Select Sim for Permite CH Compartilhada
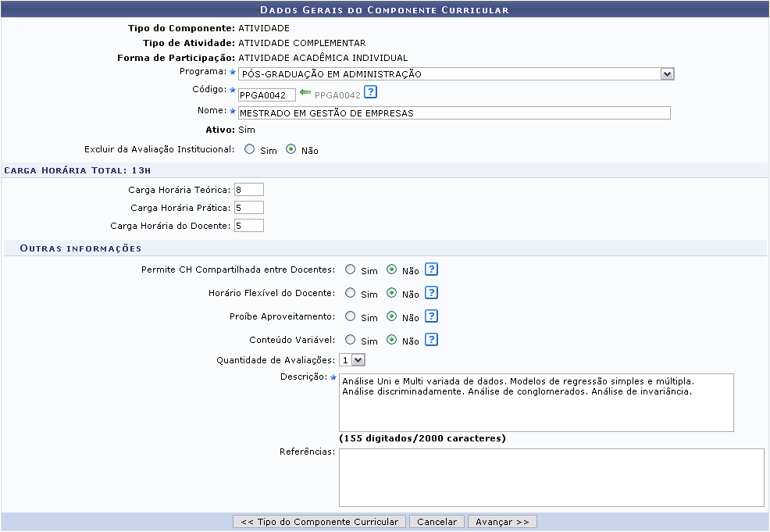 351,270
